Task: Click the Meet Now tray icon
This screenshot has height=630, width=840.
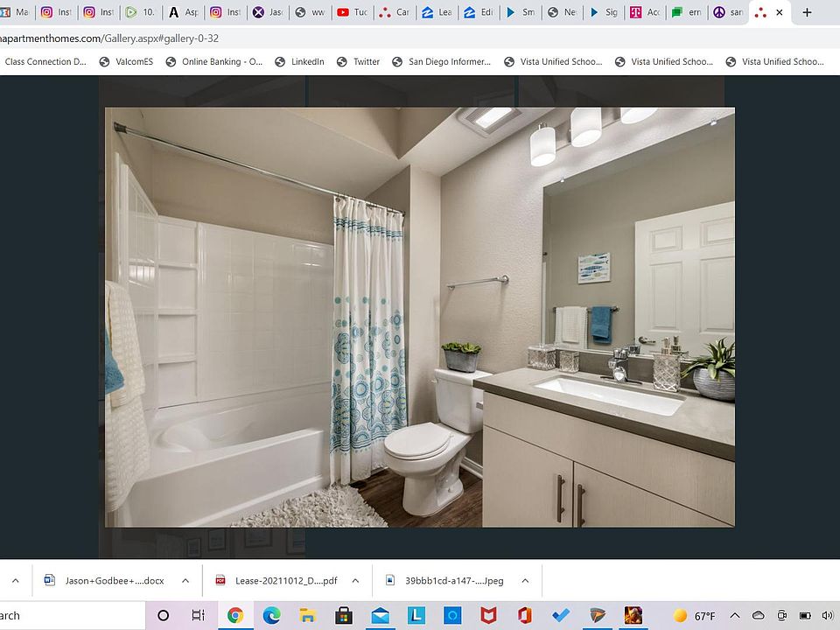Action: pos(781,615)
